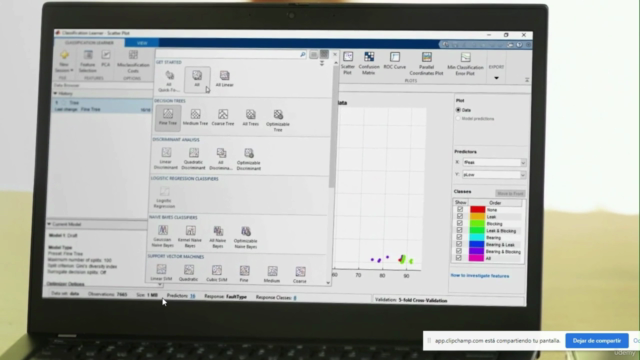Choose Quadratic Discriminant model
Viewport: 640px width, 360px height.
click(x=193, y=159)
